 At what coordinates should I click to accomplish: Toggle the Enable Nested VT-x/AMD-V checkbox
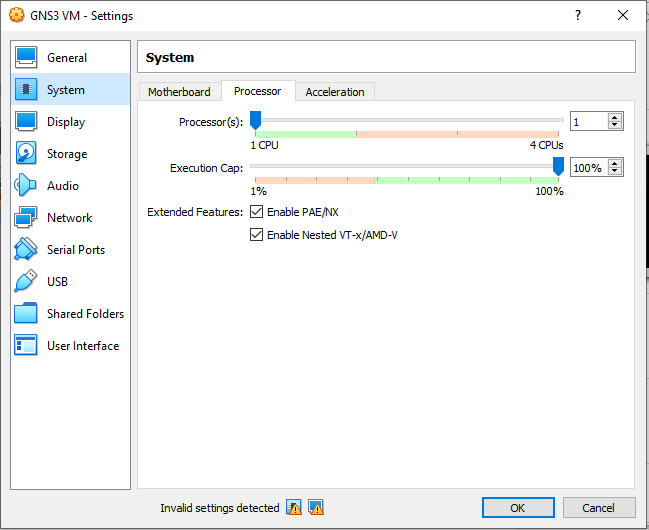[256, 235]
